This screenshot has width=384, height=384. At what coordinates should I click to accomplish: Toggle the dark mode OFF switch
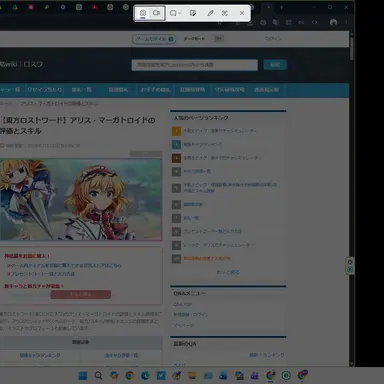[219, 39]
